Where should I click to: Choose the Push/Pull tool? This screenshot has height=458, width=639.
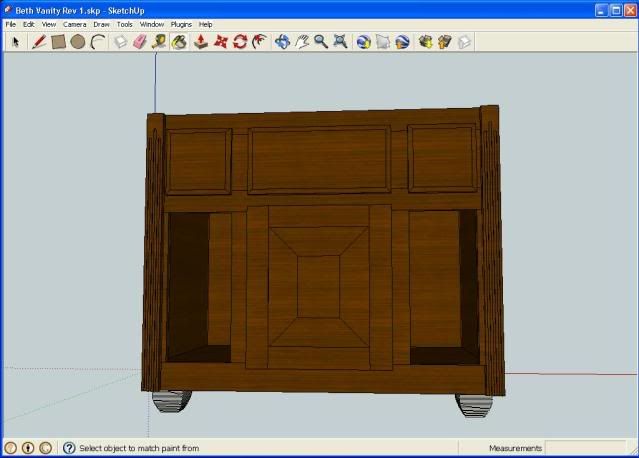pyautogui.click(x=201, y=42)
